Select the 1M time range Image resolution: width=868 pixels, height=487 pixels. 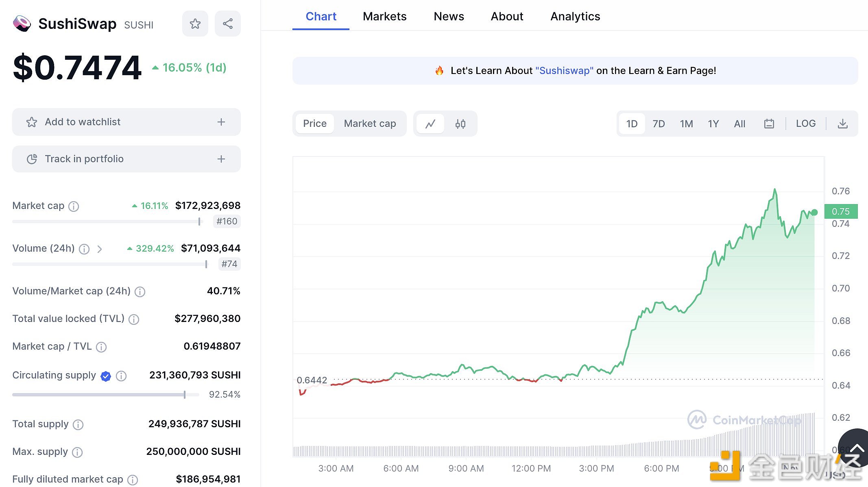pyautogui.click(x=686, y=124)
